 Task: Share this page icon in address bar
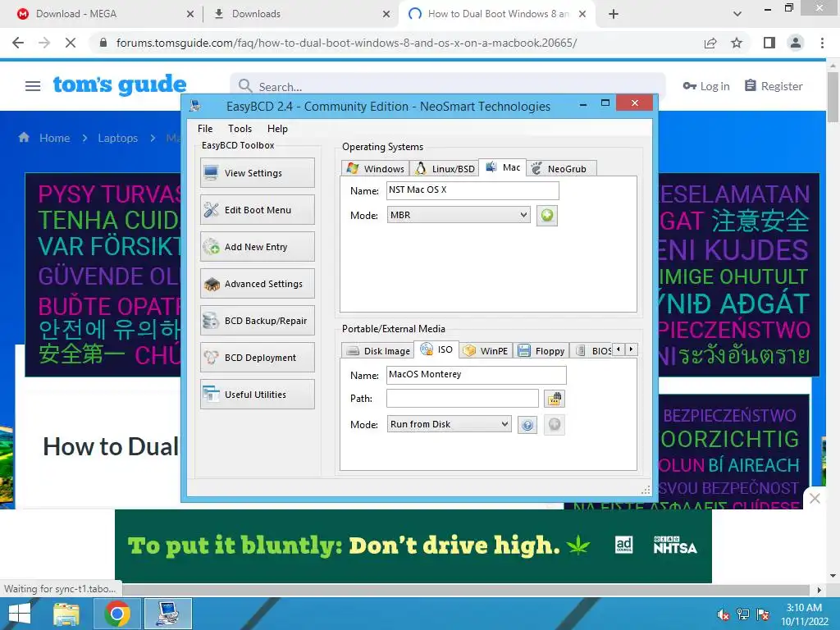[x=710, y=43]
